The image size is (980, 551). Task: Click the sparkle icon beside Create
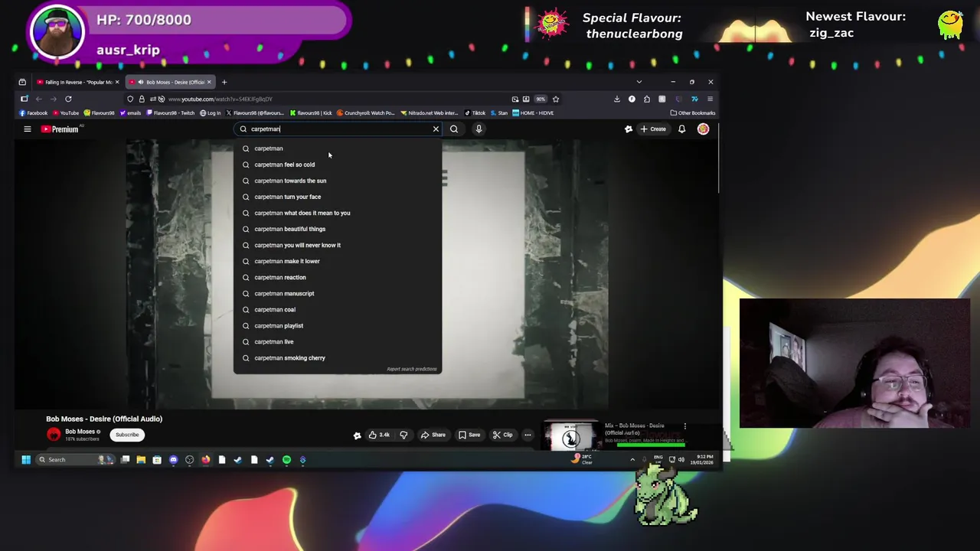(629, 129)
